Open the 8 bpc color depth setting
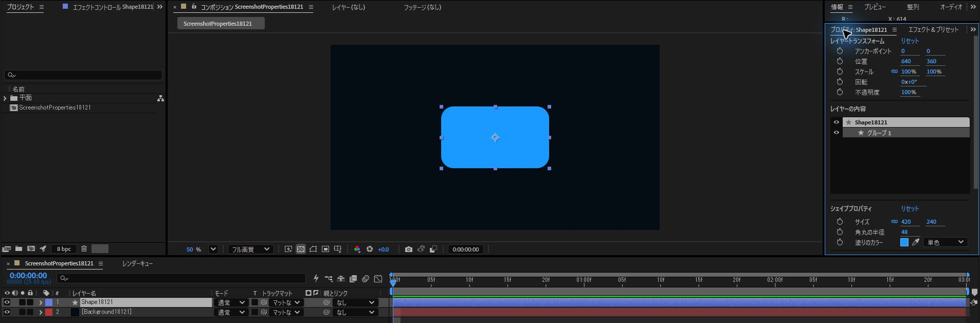 coord(64,249)
